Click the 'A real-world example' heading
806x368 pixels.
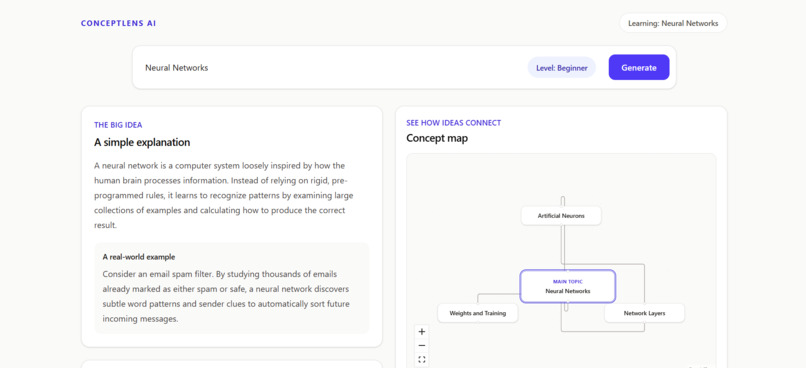coord(139,257)
